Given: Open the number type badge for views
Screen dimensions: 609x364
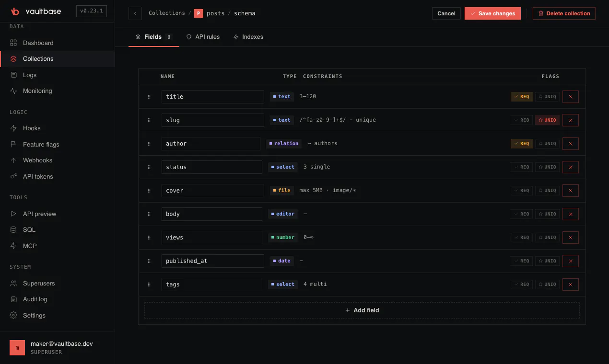Looking at the screenshot, I should coord(283,238).
